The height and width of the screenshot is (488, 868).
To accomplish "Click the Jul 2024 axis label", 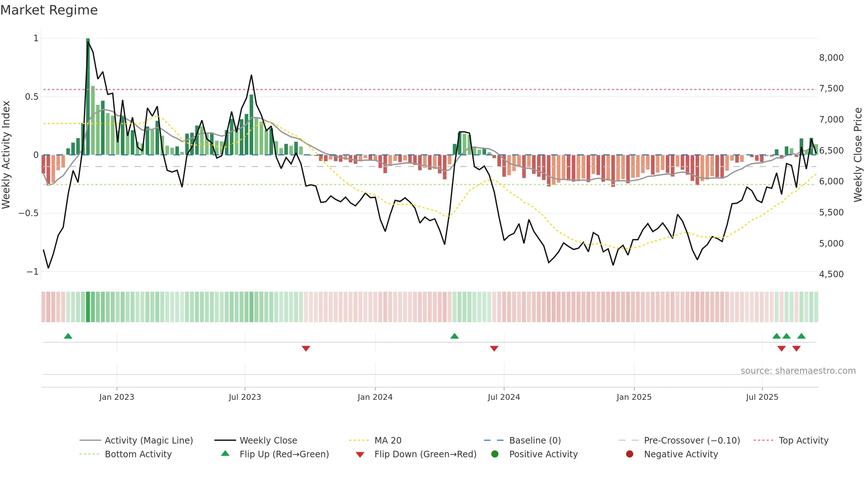I will pos(504,397).
